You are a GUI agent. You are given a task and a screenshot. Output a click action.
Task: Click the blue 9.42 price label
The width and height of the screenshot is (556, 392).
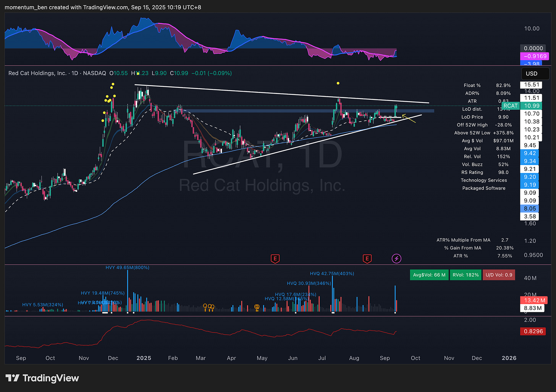tap(530, 153)
